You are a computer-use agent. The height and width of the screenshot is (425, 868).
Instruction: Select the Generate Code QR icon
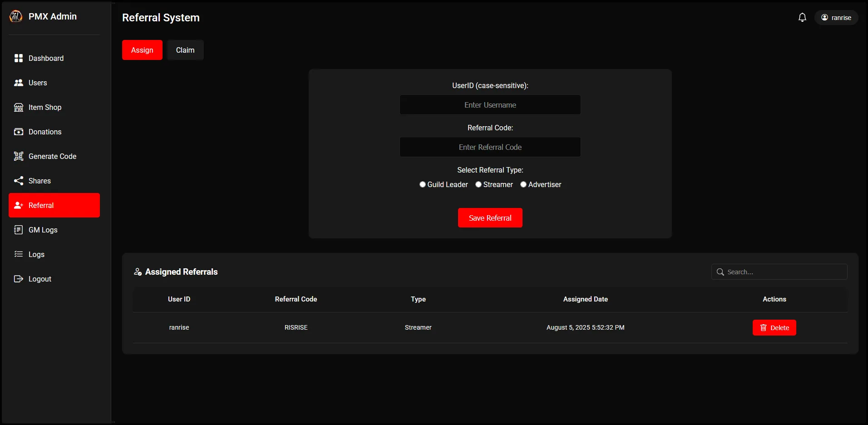pyautogui.click(x=19, y=156)
